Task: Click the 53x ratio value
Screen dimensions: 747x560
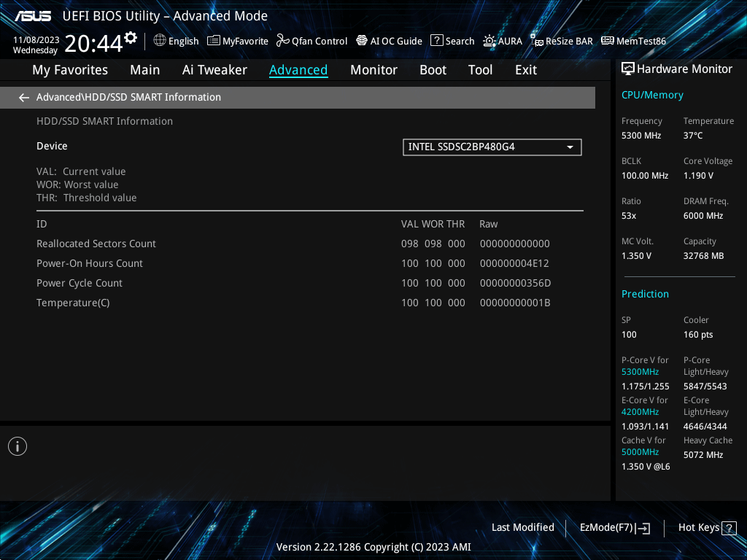Action: coord(628,216)
